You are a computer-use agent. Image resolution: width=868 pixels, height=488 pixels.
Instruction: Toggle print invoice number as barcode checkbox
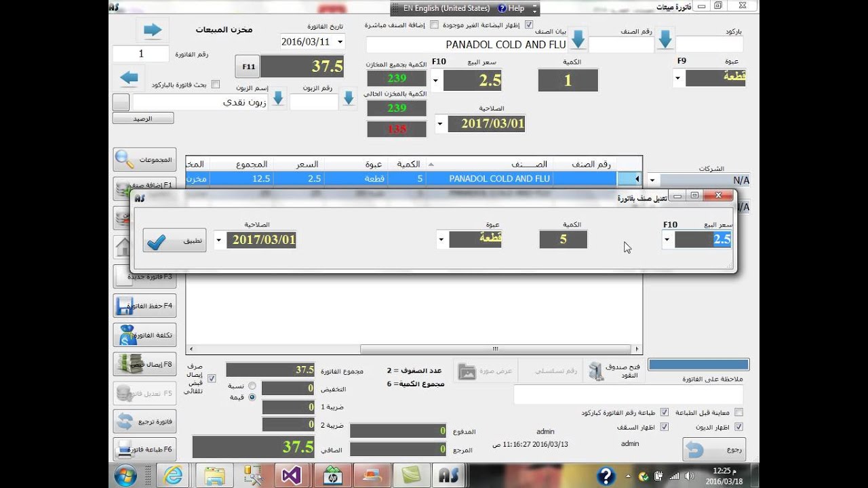(x=665, y=412)
